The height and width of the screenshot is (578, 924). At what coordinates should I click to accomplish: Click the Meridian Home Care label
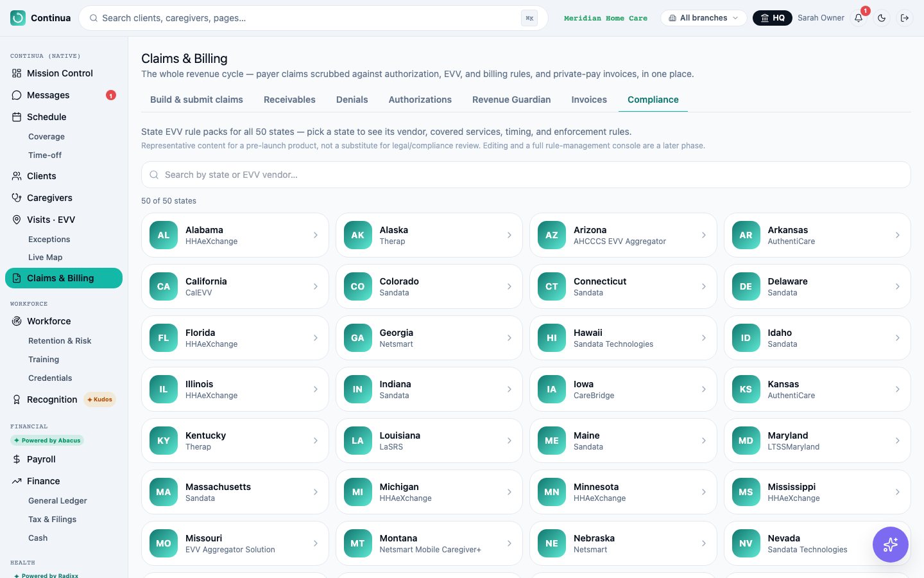[x=606, y=18]
